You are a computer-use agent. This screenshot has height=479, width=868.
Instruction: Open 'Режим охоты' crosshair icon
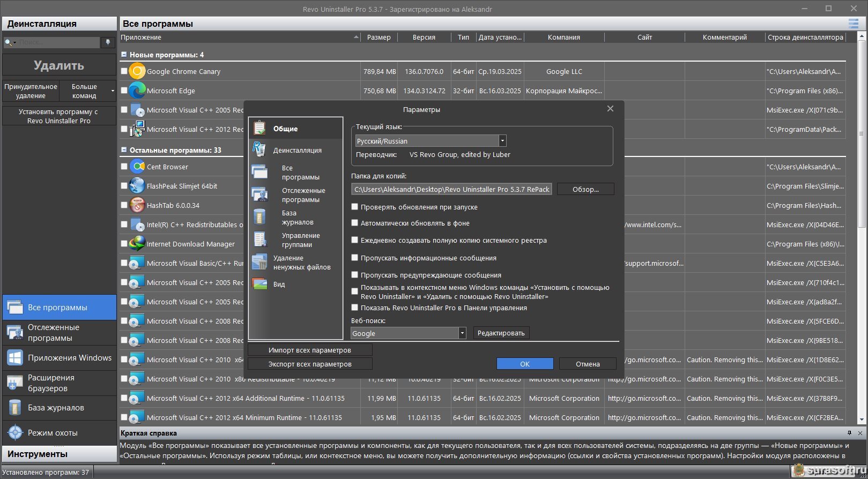coord(14,432)
